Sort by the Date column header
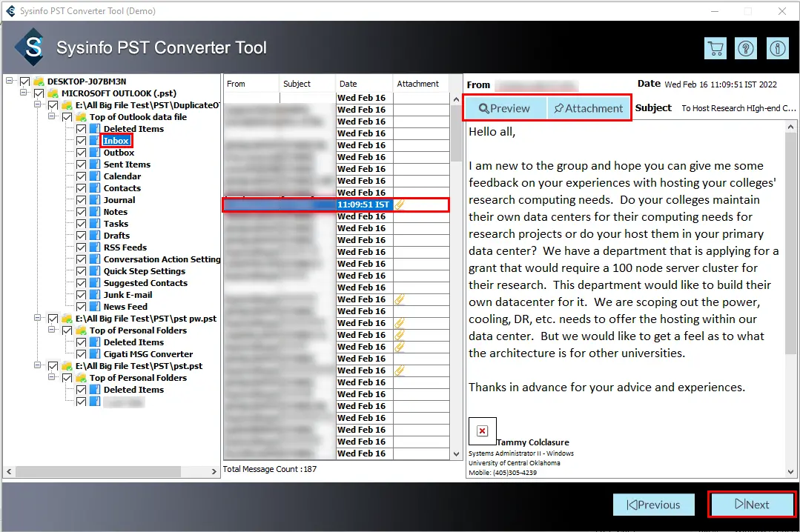 point(365,84)
